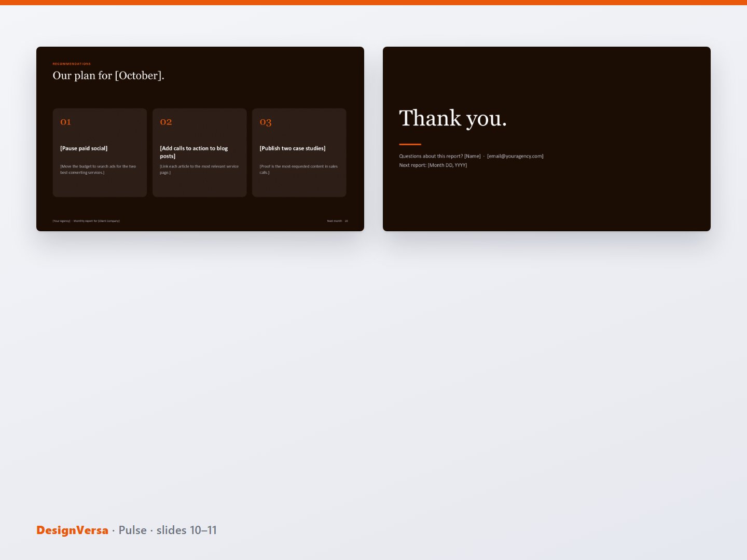Click the orange RECOMMENDATIONS label
The height and width of the screenshot is (560, 747).
(72, 64)
